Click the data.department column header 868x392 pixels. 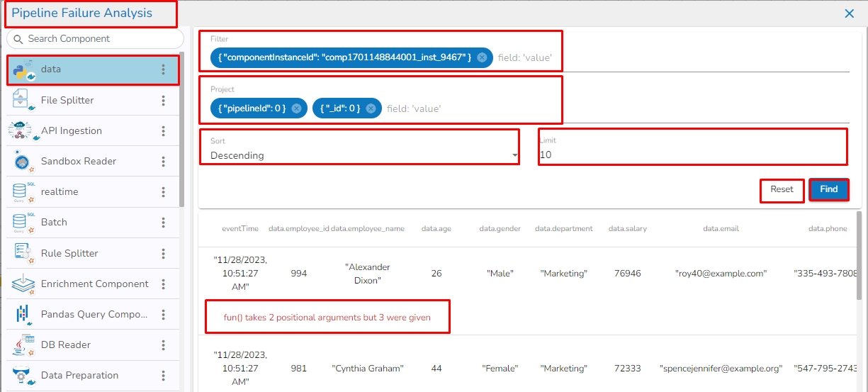pyautogui.click(x=564, y=229)
